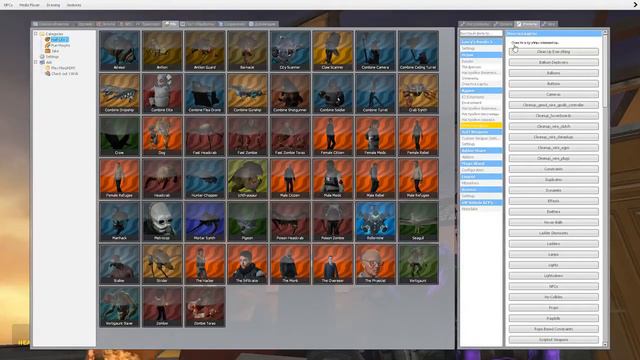Click the Lamps cleanup button
The height and width of the screenshot is (360, 640).
click(x=553, y=254)
